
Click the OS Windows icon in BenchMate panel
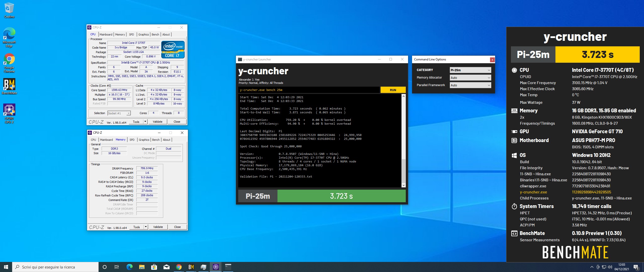[514, 155]
